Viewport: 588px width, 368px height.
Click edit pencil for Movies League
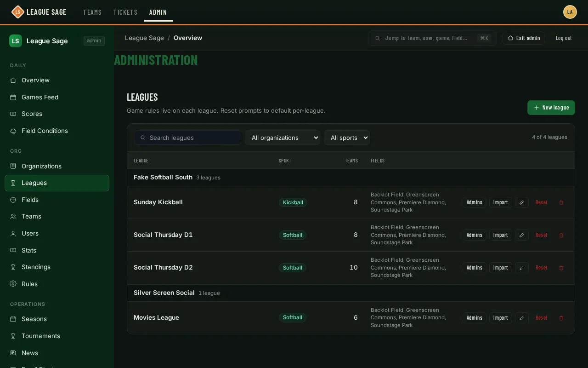tap(521, 318)
